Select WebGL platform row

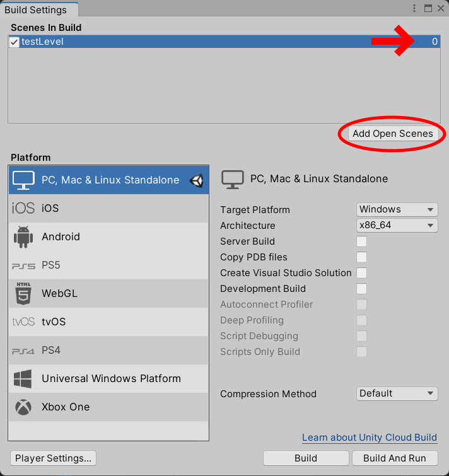(x=108, y=294)
